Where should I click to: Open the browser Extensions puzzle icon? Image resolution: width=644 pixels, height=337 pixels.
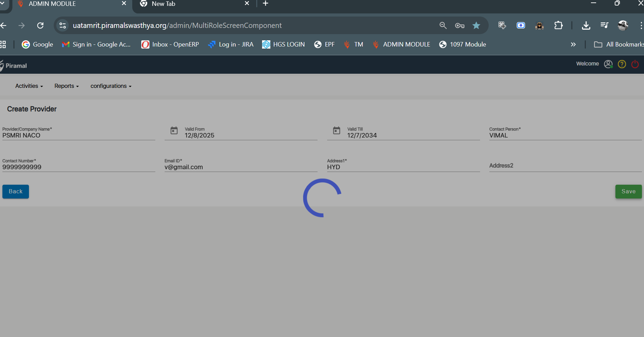pyautogui.click(x=558, y=25)
